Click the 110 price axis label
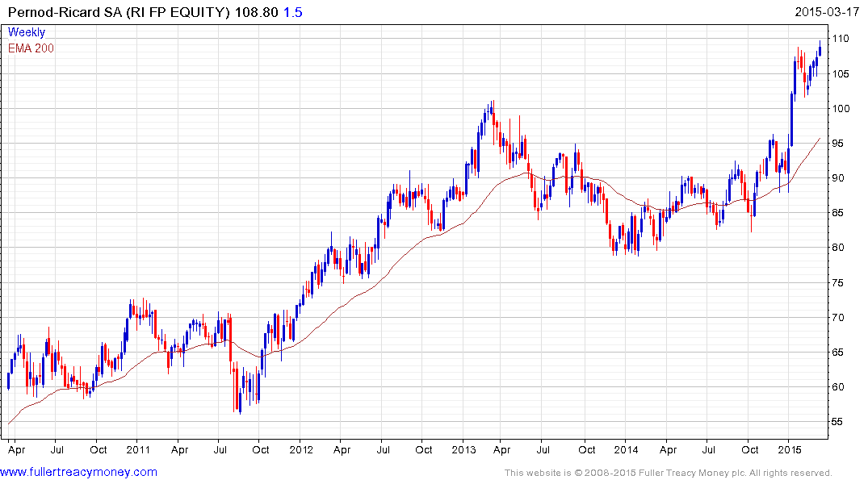Viewport: 868px width, 484px height. 841,39
